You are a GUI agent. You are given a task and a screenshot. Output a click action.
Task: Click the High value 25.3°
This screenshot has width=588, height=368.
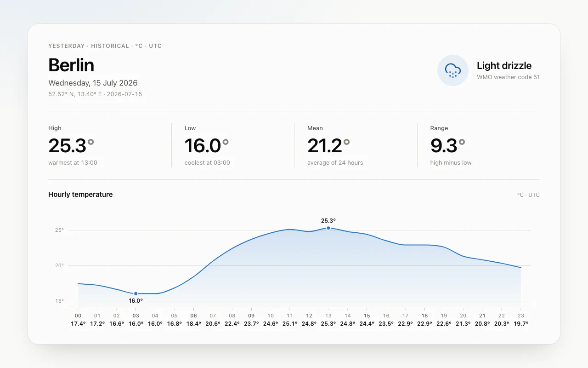click(x=71, y=146)
